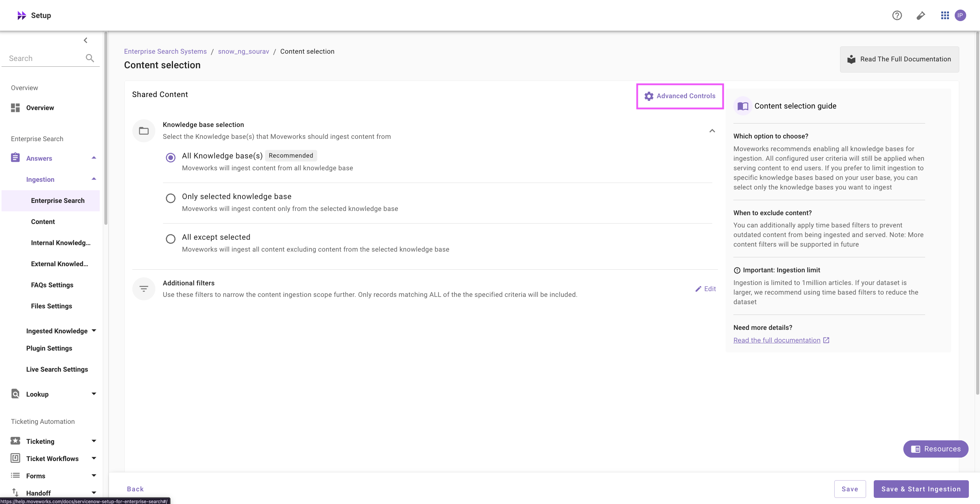The width and height of the screenshot is (980, 504).
Task: Collapse Knowledge base selection section chevron
Action: click(712, 131)
